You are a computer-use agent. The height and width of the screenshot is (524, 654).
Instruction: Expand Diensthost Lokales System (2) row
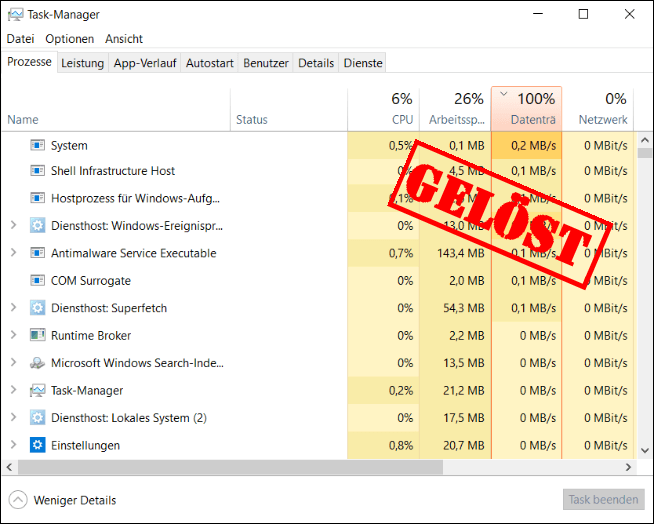(13, 417)
